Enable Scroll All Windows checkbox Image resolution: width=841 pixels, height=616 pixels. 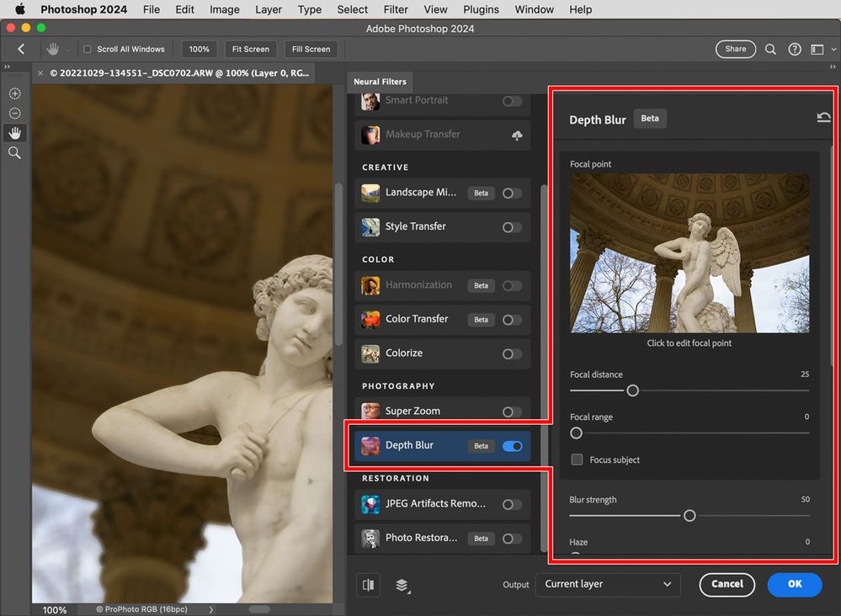tap(88, 49)
